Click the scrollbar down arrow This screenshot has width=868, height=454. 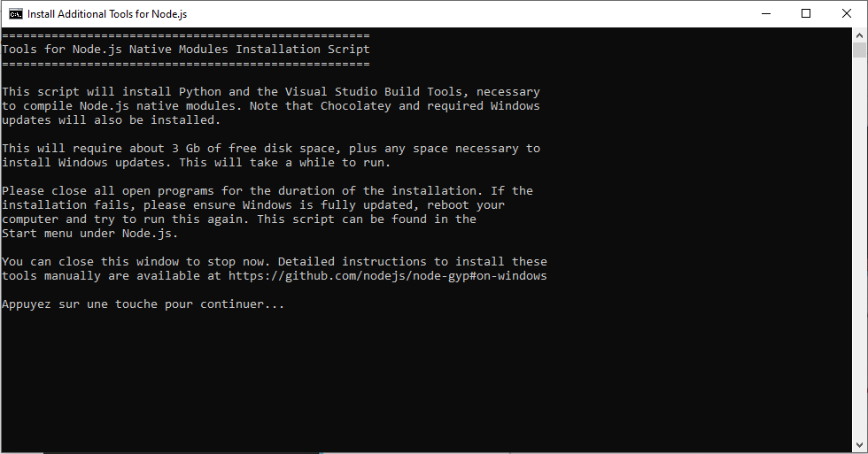[x=859, y=445]
